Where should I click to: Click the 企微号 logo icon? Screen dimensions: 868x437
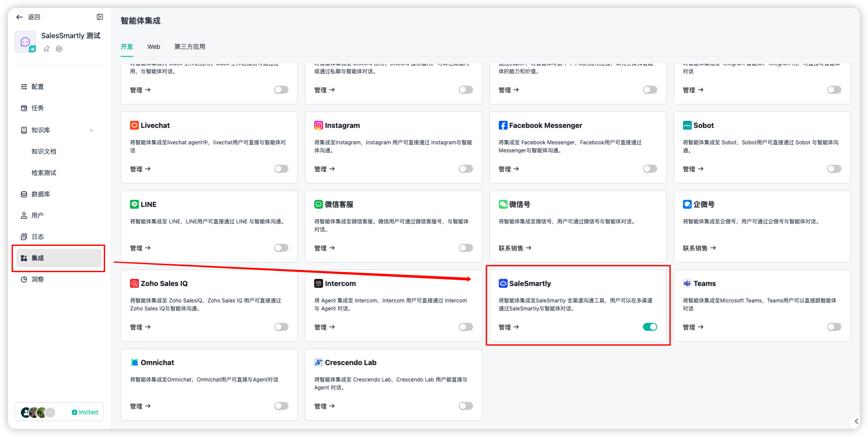687,204
